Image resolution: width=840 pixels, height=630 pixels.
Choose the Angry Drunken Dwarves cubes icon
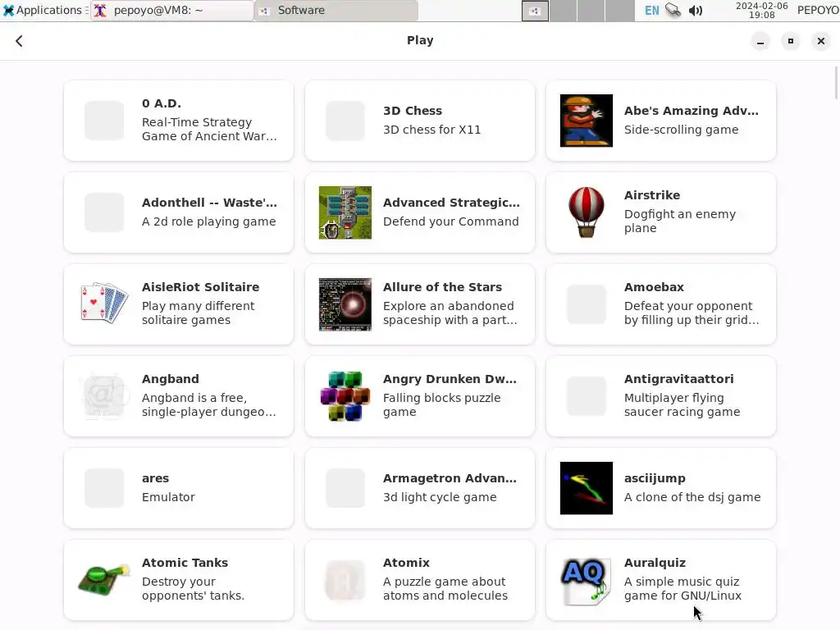[345, 396]
